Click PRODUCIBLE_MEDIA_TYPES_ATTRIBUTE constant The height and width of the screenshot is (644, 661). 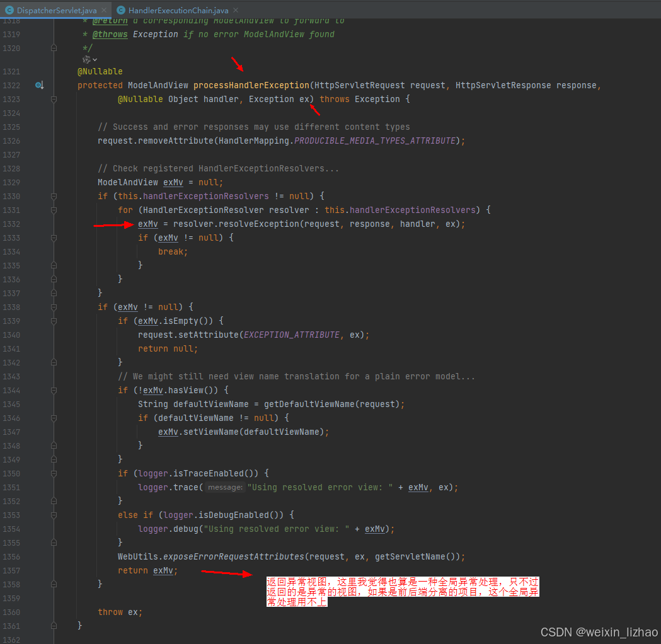pyautogui.click(x=375, y=141)
